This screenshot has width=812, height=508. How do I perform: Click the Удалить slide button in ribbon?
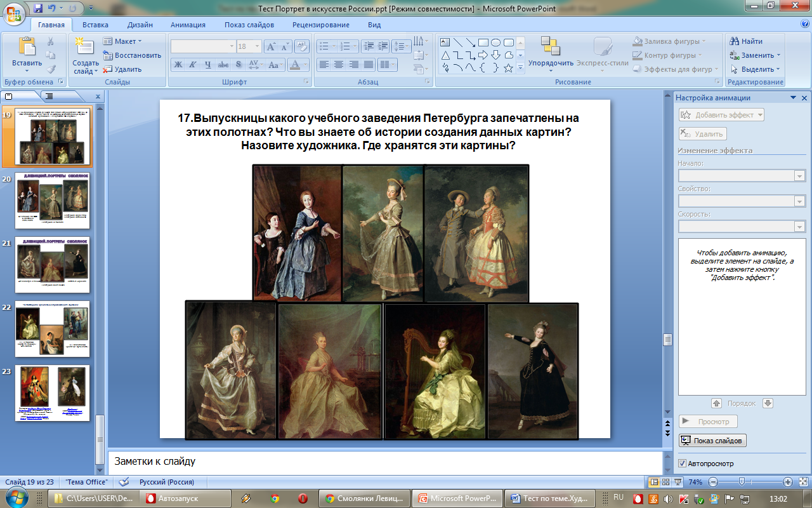(123, 69)
